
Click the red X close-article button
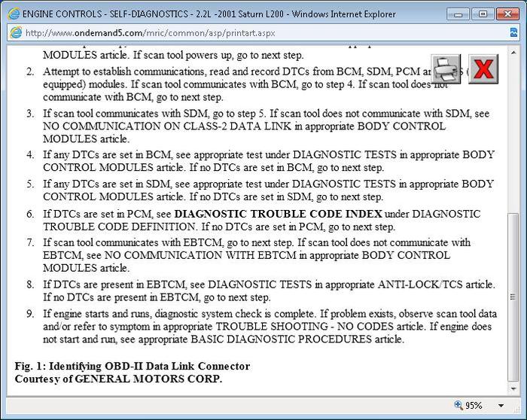483,69
